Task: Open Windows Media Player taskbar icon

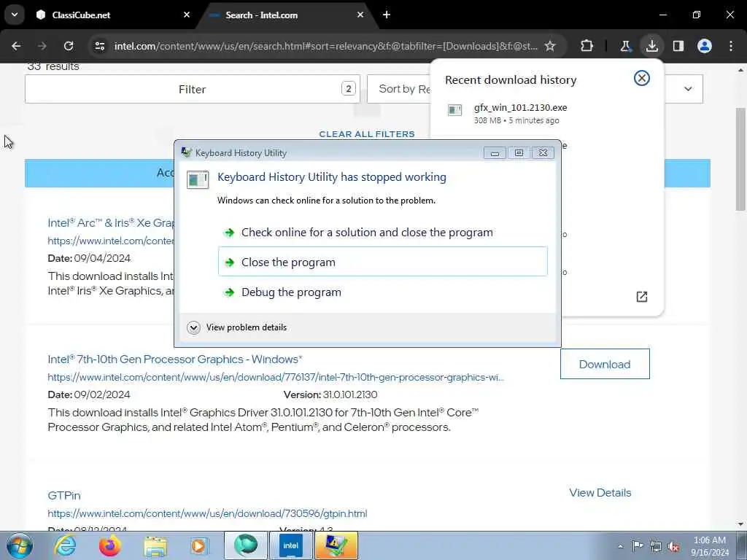Action: coord(200,545)
